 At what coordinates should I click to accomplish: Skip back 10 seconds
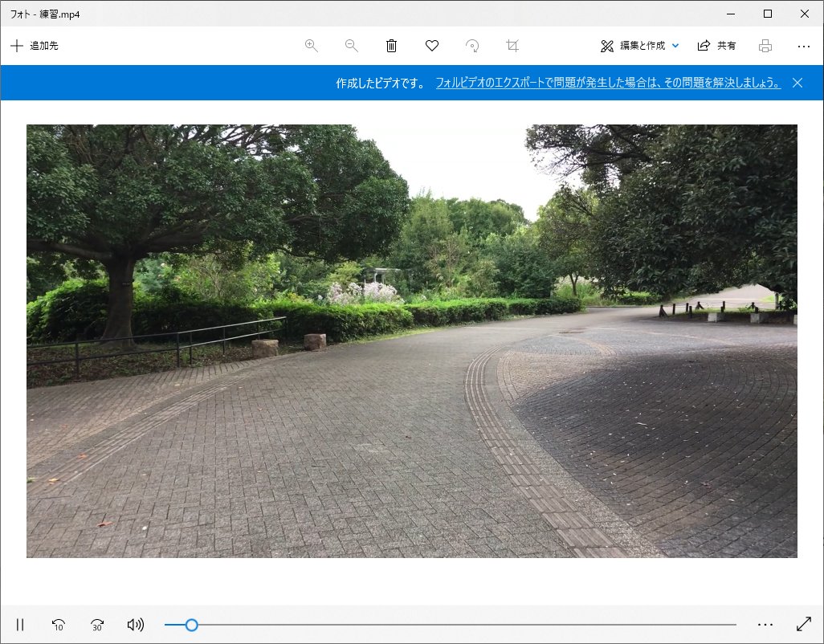(58, 625)
